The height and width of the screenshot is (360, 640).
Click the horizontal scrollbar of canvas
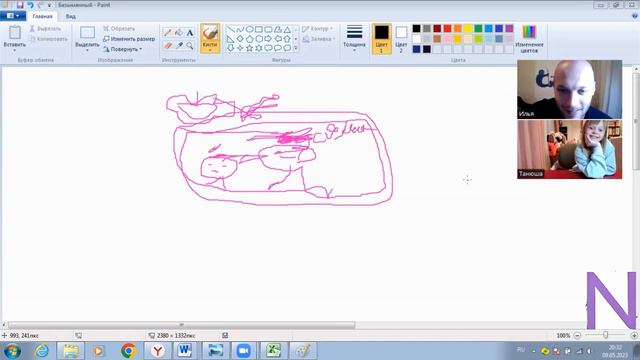tap(182, 325)
